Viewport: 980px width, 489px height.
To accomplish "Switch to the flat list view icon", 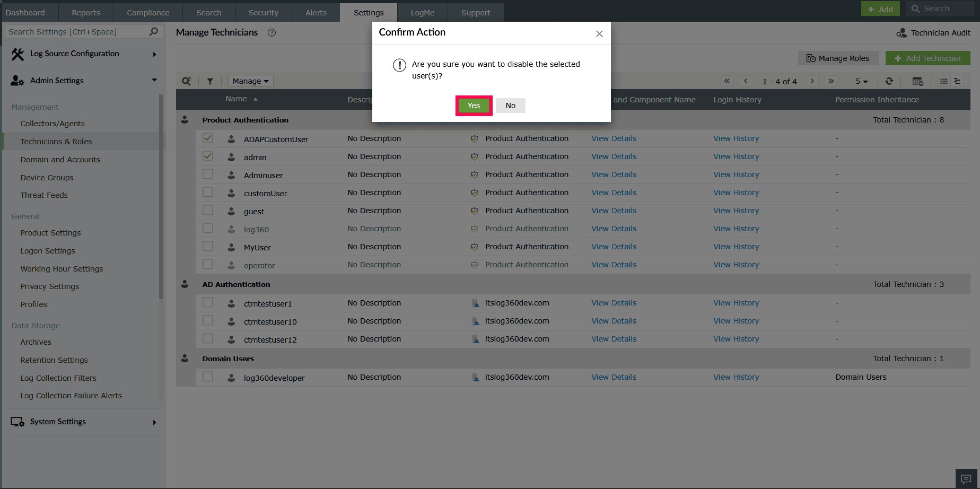I will 944,81.
